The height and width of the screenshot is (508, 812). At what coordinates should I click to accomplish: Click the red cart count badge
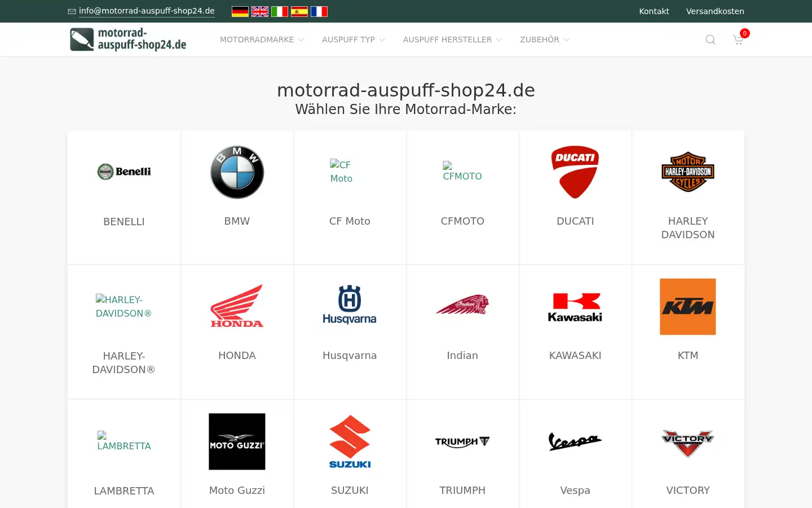[x=745, y=33]
